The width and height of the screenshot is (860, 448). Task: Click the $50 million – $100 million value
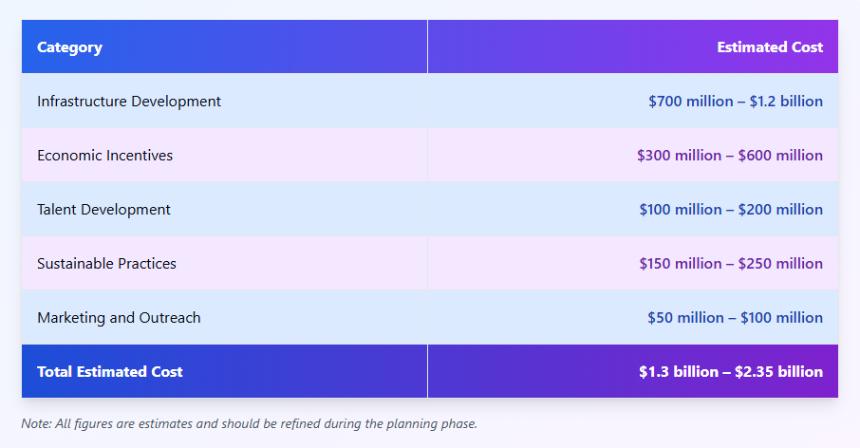(x=735, y=317)
